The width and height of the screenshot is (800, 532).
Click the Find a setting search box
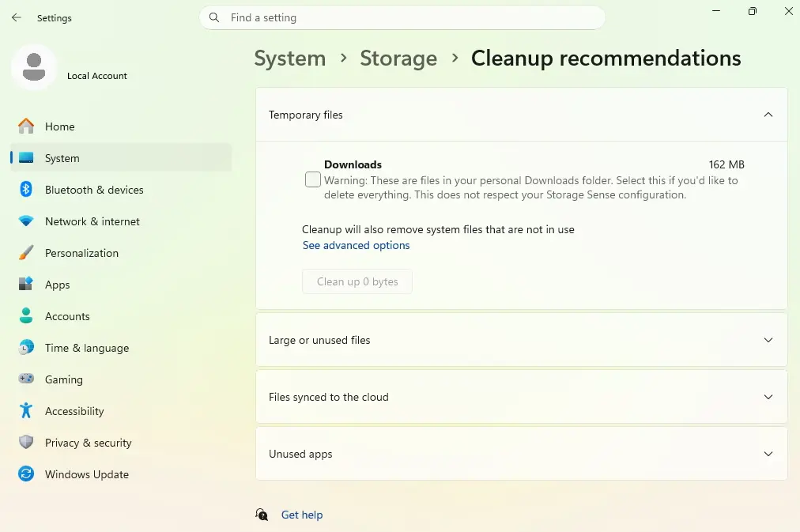pyautogui.click(x=402, y=17)
